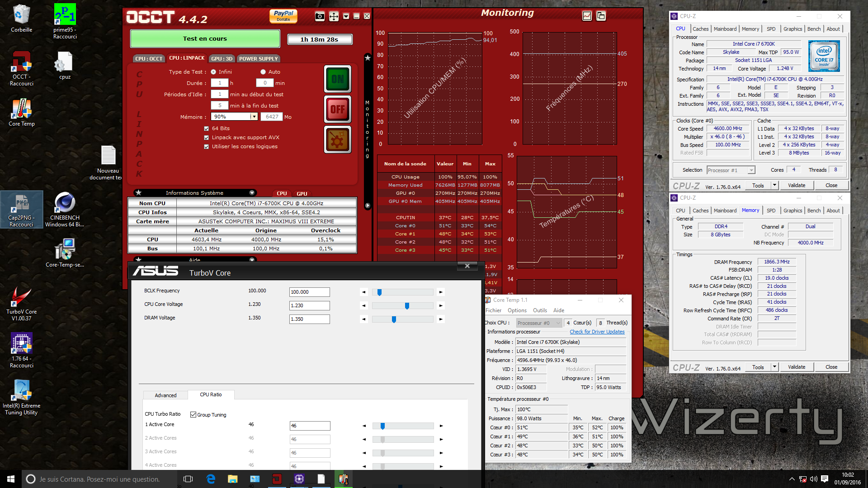Take a screenshot with OCCT camera icon

pos(320,17)
